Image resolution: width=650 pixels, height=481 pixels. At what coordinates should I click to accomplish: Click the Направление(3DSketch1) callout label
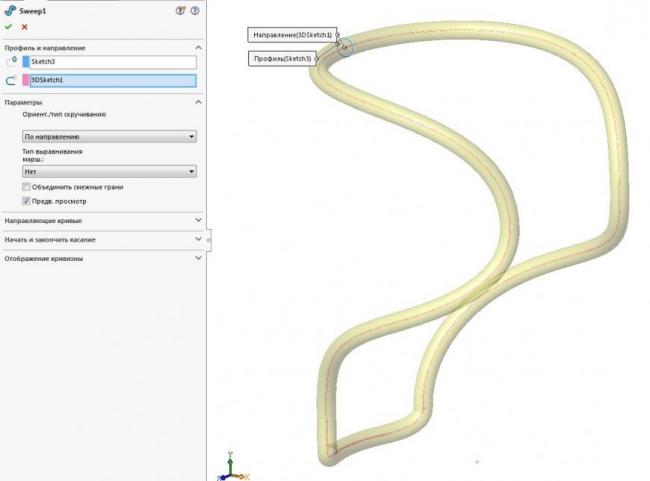point(292,35)
